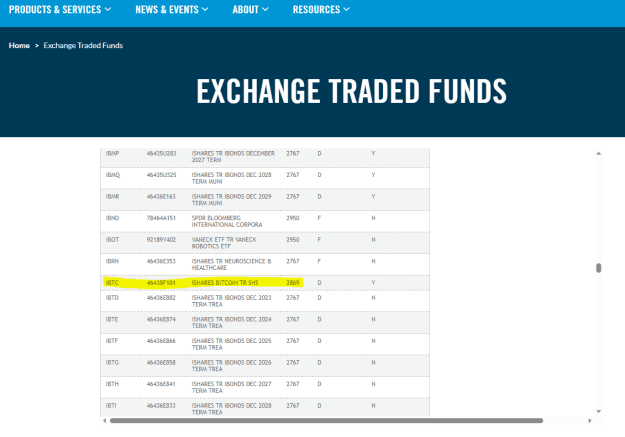The width and height of the screenshot is (625, 437).
Task: Click the F code in IBOT row
Action: [x=319, y=240]
